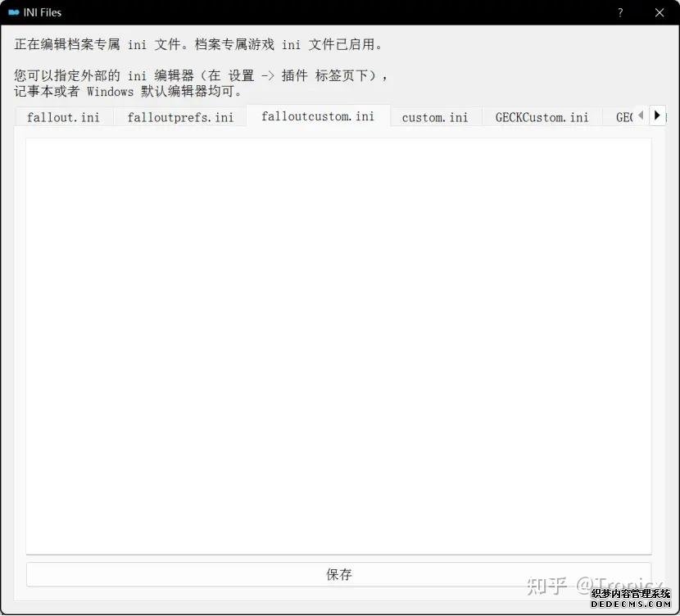Close the INI Files dialog
This screenshot has height=616, width=680.
[x=660, y=12]
